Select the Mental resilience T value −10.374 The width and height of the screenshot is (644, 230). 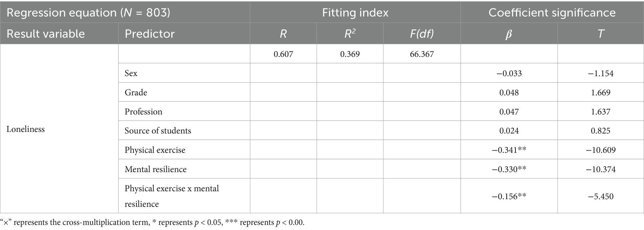click(601, 169)
